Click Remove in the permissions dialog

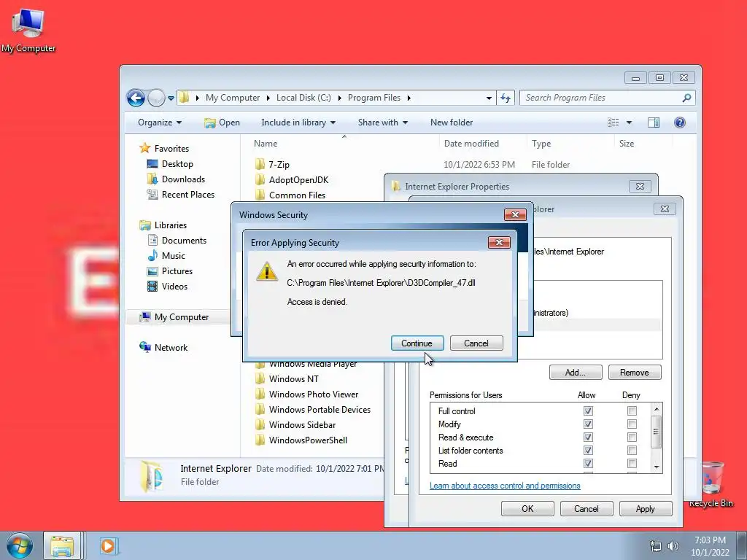tap(635, 373)
